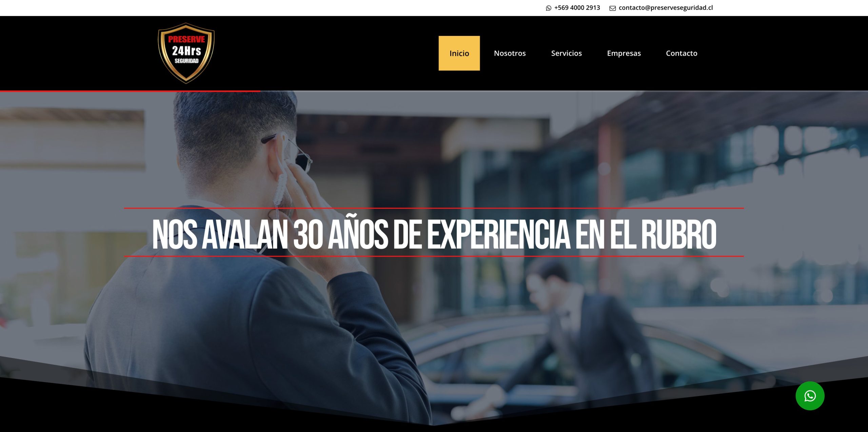Screen dimensions: 868x432
Task: Select the highlighted Inicio menu item
Action: coord(459,53)
